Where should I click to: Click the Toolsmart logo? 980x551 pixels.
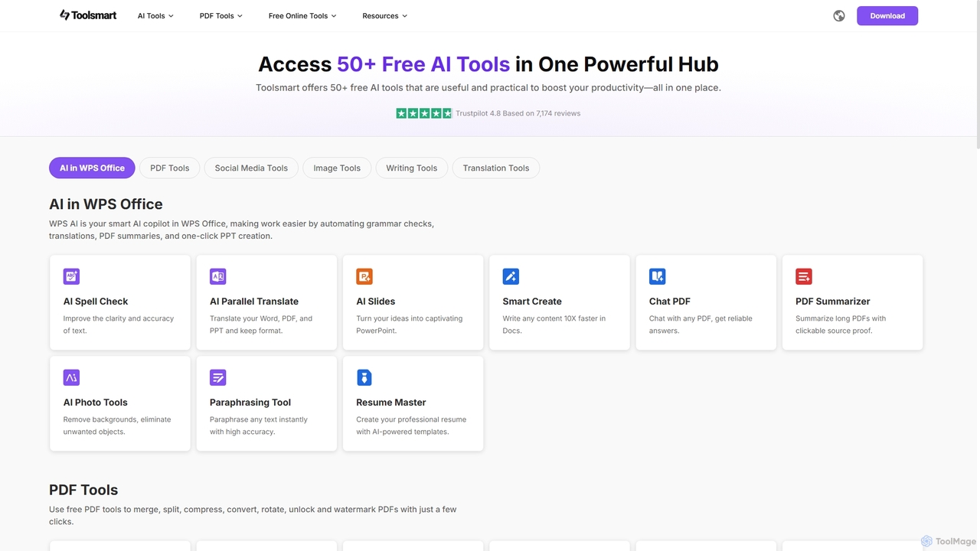(x=88, y=15)
